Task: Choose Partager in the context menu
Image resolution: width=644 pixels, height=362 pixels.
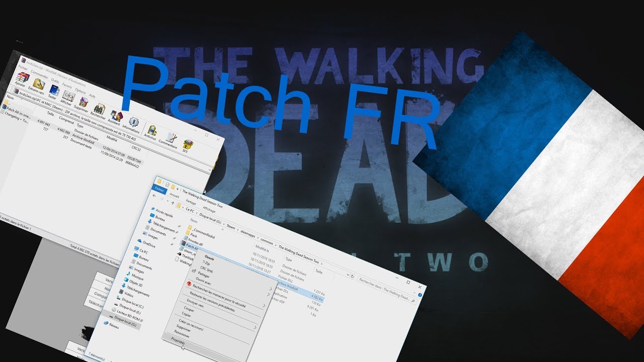Action: [x=203, y=275]
